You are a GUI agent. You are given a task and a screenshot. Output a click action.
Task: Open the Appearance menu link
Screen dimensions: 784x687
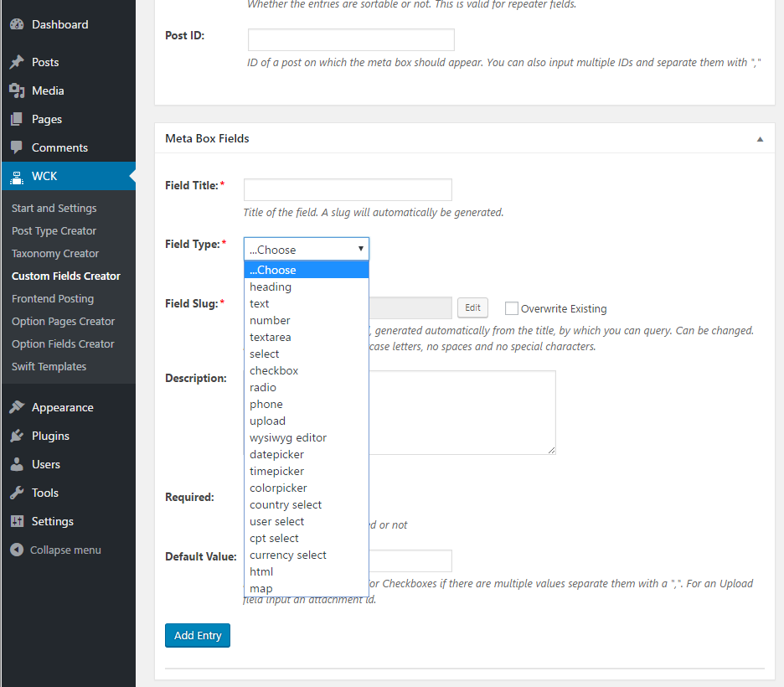tap(63, 407)
